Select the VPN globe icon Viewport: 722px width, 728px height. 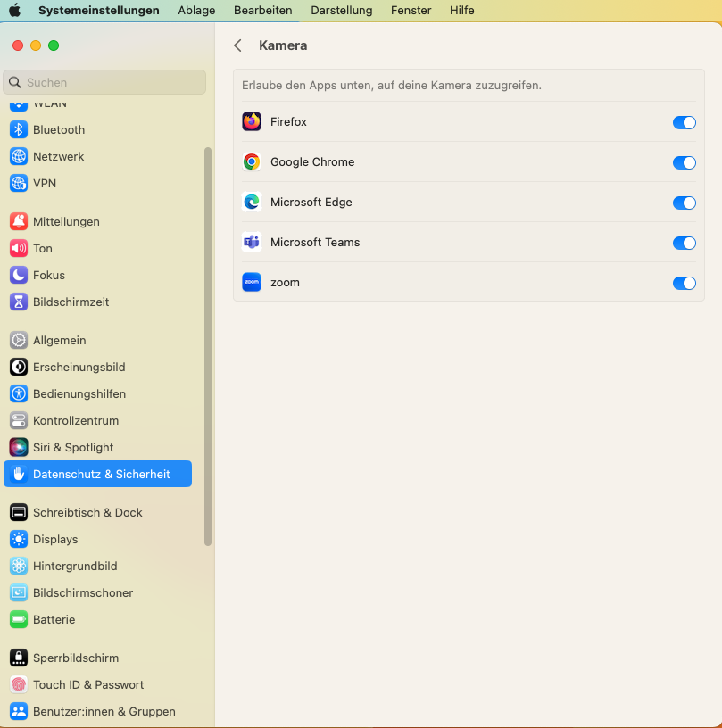tap(19, 183)
